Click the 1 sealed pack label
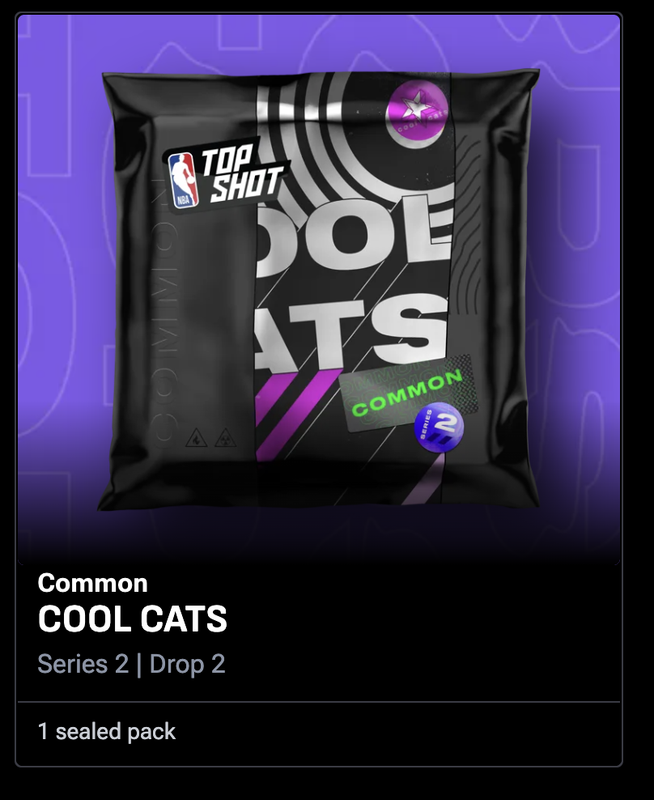 tap(107, 732)
